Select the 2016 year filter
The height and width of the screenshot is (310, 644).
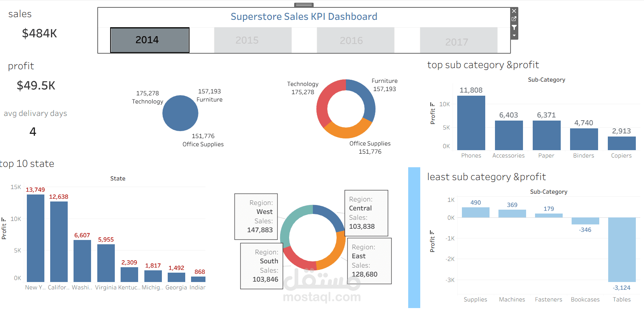[356, 40]
